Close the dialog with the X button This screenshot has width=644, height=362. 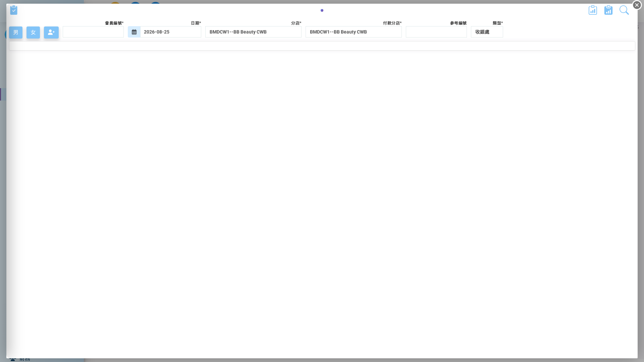click(637, 5)
